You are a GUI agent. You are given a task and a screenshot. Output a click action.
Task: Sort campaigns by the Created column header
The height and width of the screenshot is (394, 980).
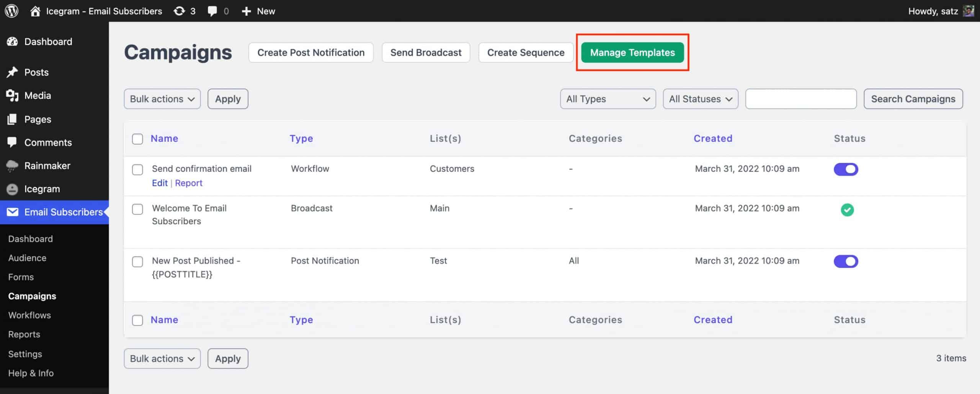point(712,138)
